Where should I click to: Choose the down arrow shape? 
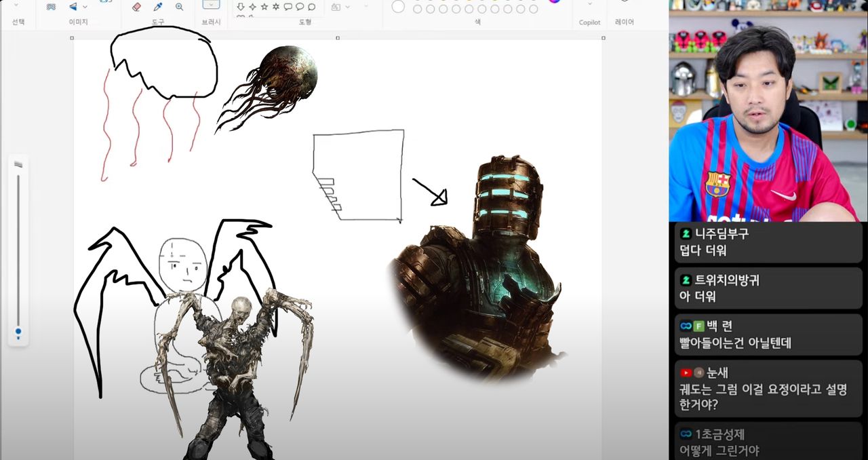pyautogui.click(x=241, y=7)
